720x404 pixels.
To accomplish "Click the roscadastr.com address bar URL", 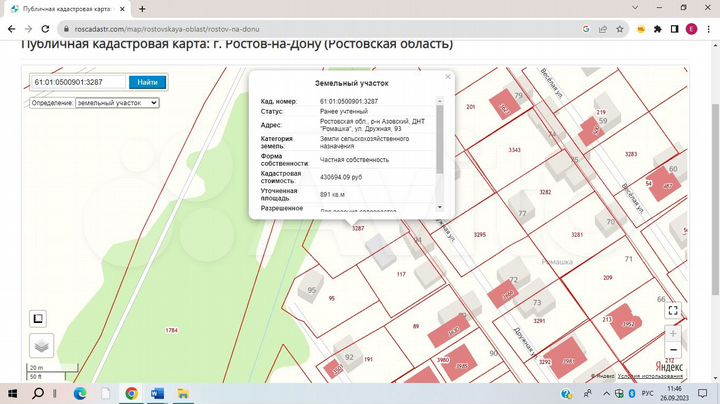I will pyautogui.click(x=167, y=29).
